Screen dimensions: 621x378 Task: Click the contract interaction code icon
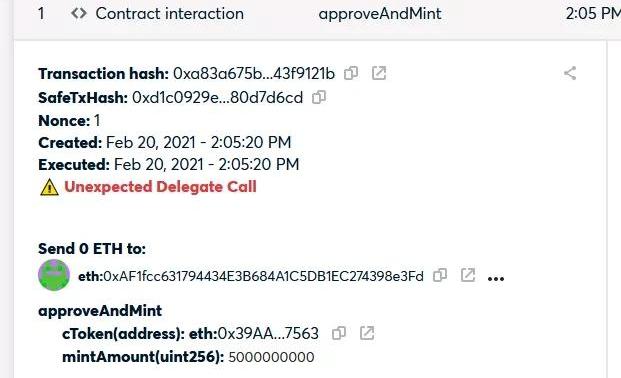pos(78,14)
